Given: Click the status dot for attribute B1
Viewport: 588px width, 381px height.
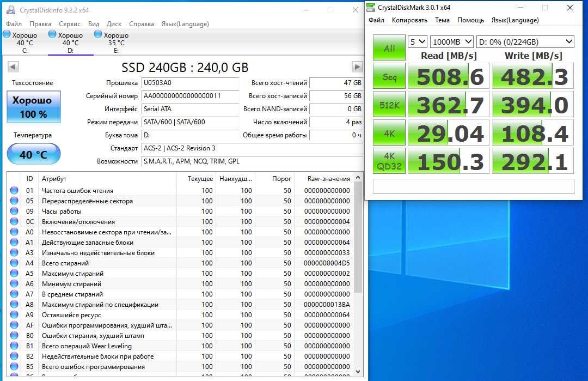Looking at the screenshot, I should click(x=14, y=346).
